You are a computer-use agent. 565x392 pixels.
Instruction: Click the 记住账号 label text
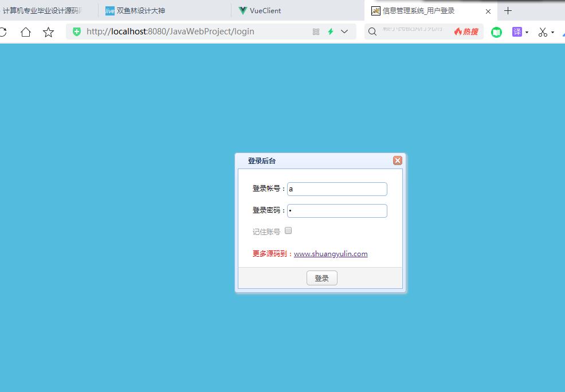point(266,232)
